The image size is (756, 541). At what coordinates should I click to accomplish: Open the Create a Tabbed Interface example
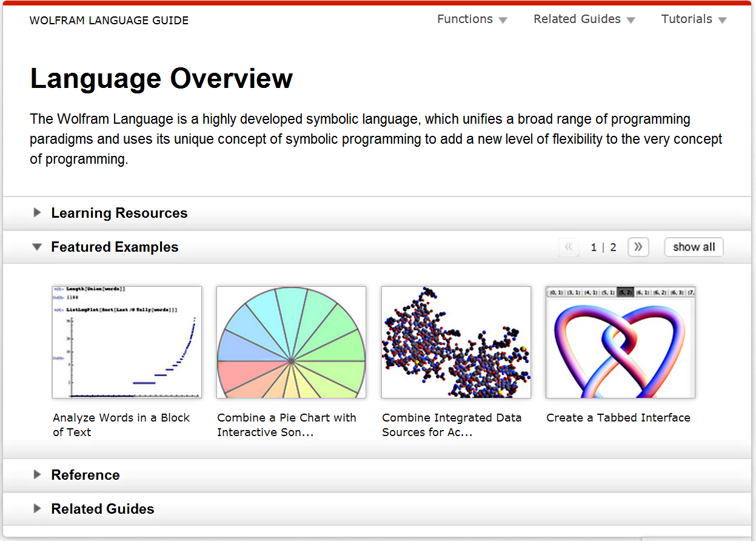pos(618,417)
